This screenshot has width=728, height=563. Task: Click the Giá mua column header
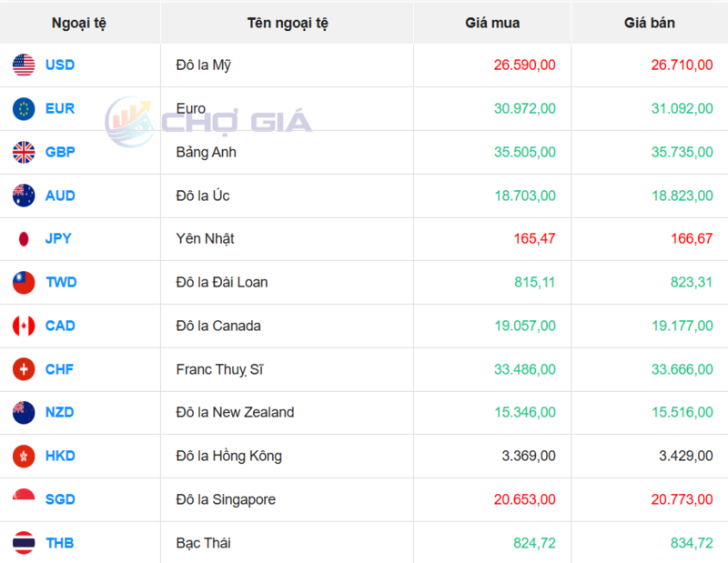492,23
